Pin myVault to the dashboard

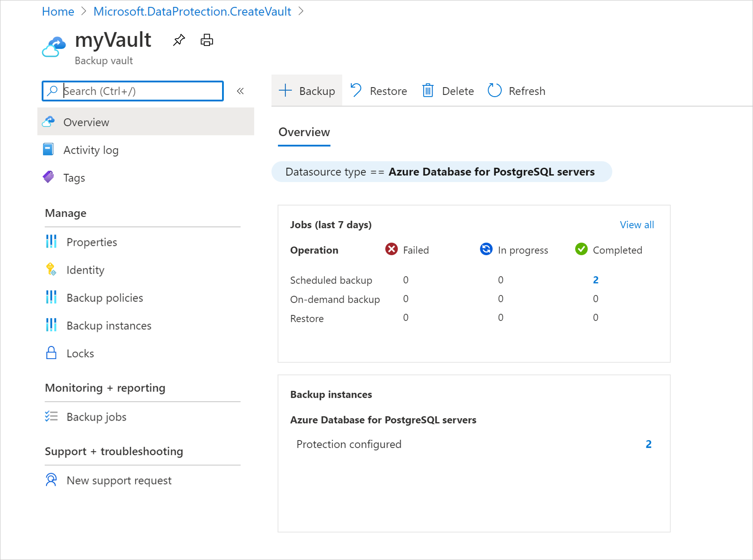point(179,40)
